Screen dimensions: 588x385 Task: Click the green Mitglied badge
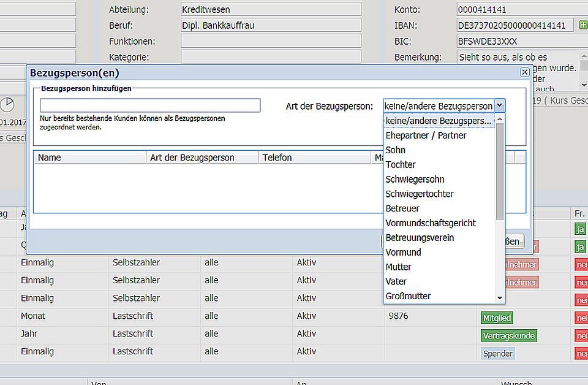click(497, 318)
